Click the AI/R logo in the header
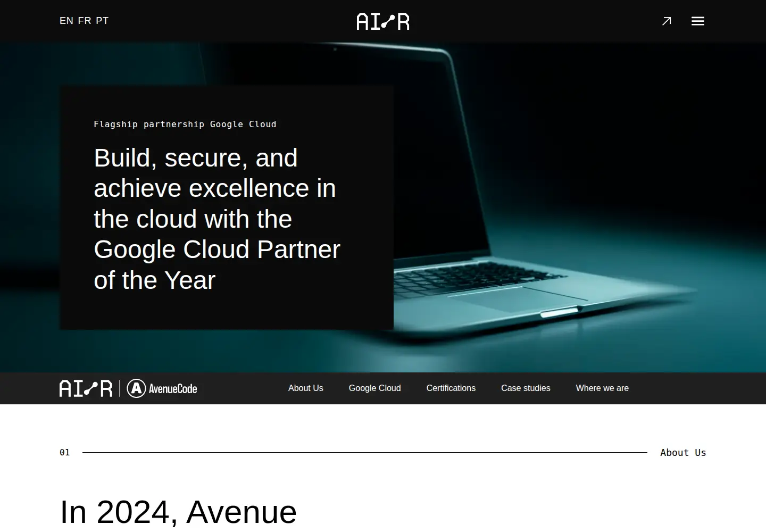This screenshot has width=766, height=532. tap(383, 21)
